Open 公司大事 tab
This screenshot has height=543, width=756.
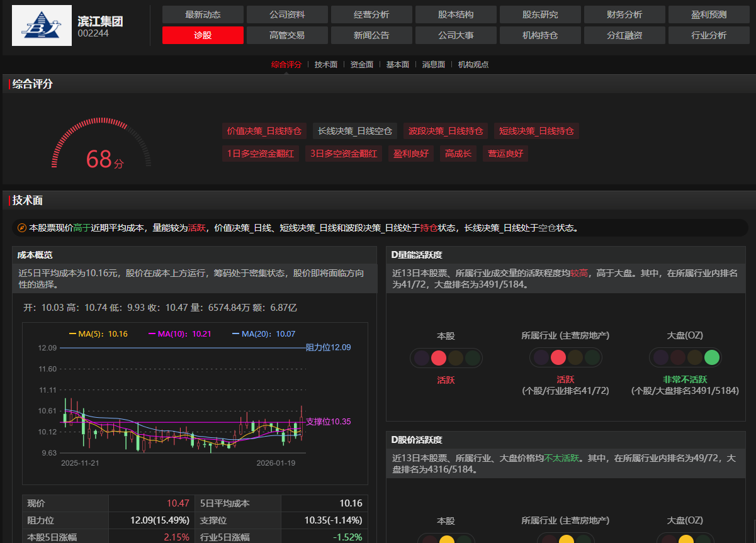(456, 35)
